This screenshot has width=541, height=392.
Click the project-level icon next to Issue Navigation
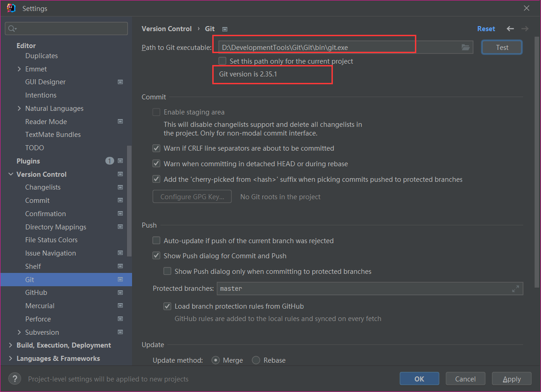click(120, 253)
